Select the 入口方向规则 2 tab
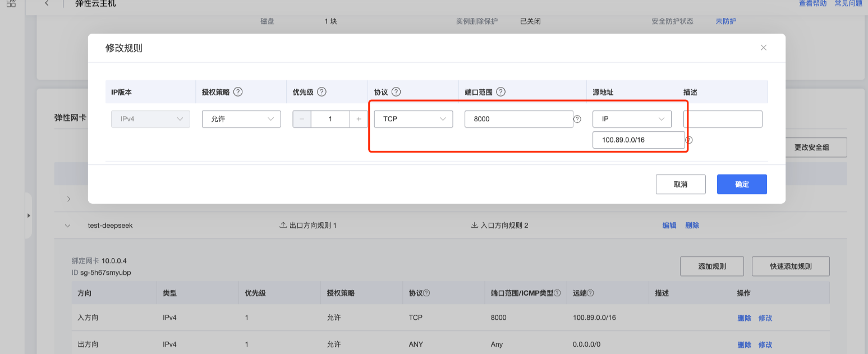Screen dimensions: 868x354 coord(499,226)
